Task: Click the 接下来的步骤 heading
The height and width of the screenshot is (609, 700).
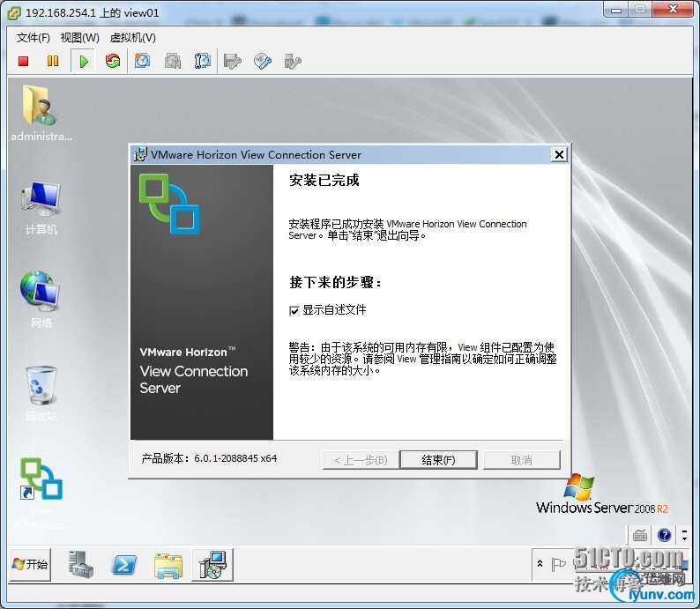Action: coord(335,282)
